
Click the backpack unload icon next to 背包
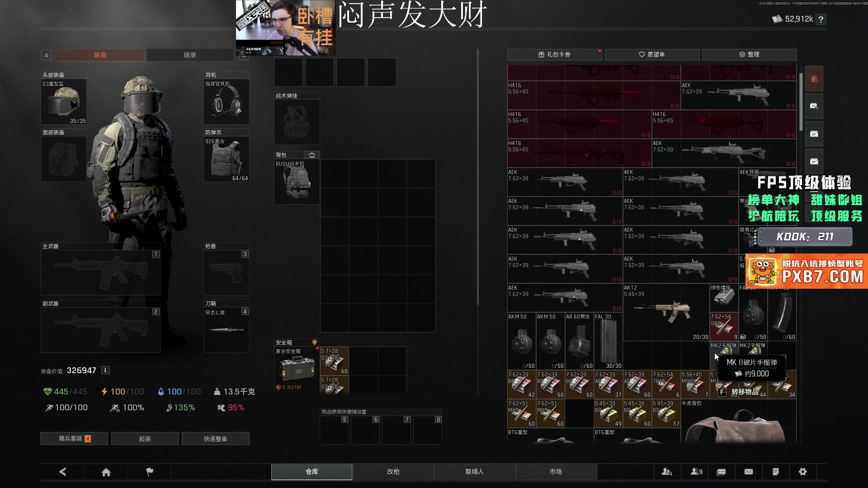point(312,155)
